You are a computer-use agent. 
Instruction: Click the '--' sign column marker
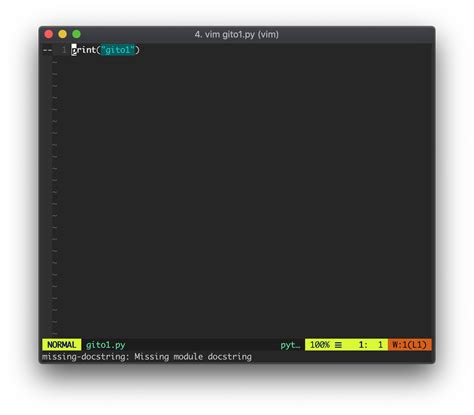tap(47, 50)
